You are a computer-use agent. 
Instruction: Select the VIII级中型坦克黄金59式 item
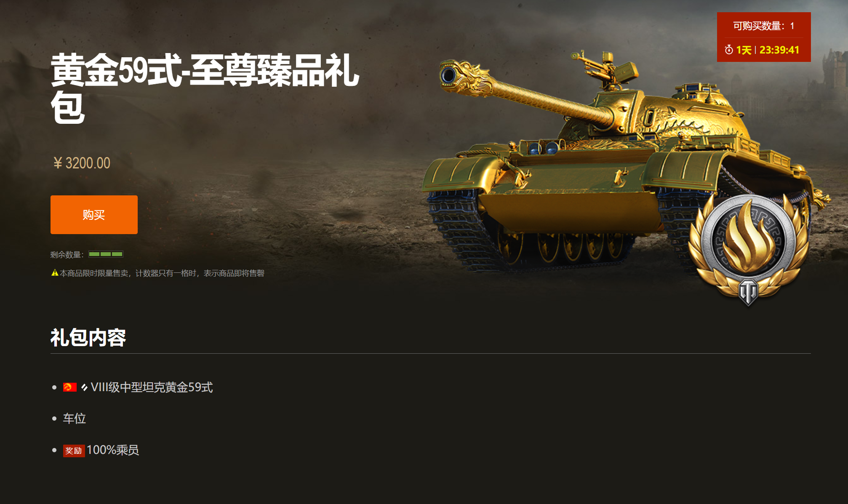[138, 387]
